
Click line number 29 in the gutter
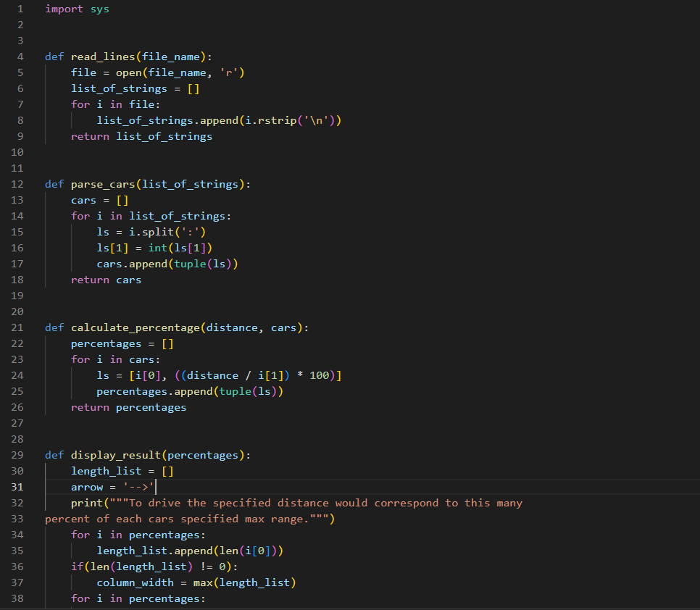(x=17, y=455)
